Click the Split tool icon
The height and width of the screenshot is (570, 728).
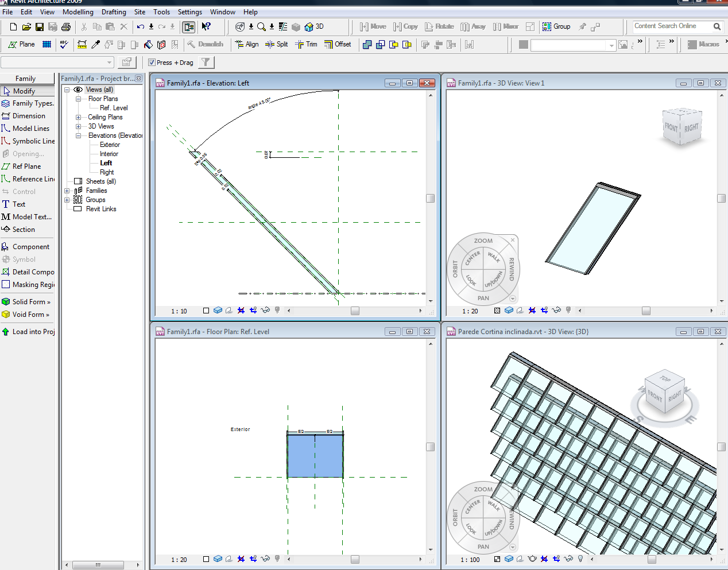point(276,44)
